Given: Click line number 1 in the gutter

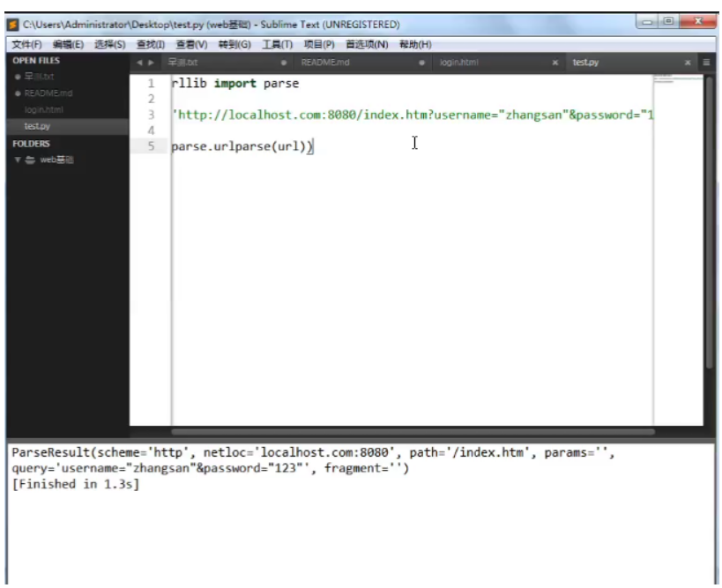Looking at the screenshot, I should (x=151, y=84).
